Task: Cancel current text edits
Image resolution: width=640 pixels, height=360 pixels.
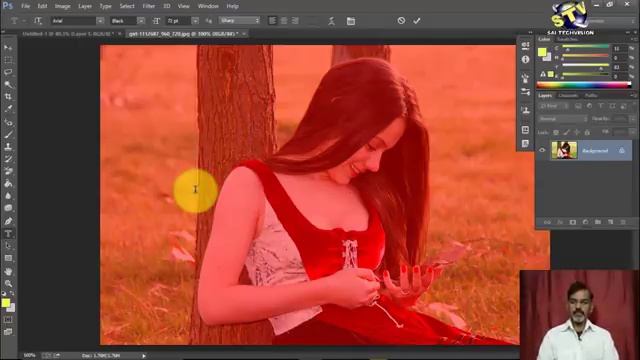Action: (x=401, y=20)
